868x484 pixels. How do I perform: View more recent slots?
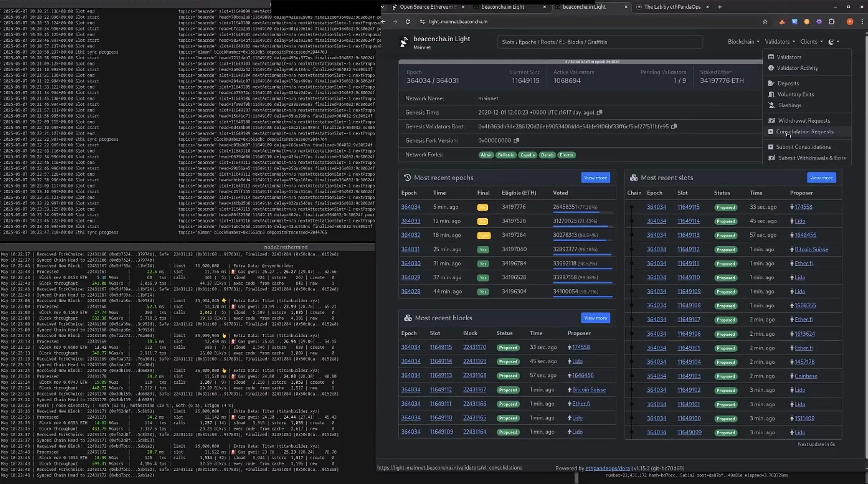[821, 177]
